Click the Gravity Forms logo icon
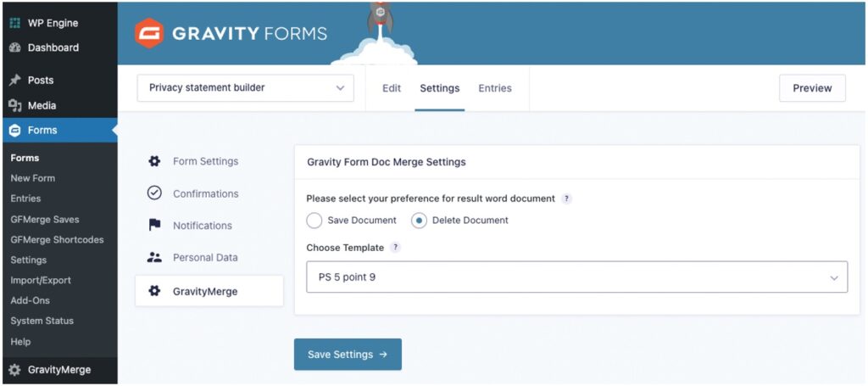Viewport: 868px width, 386px height. (148, 34)
